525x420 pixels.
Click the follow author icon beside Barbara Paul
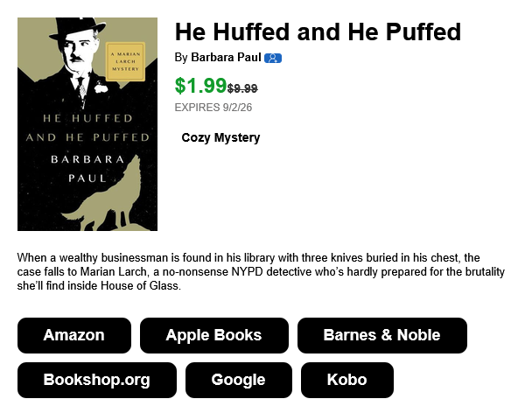pos(272,59)
